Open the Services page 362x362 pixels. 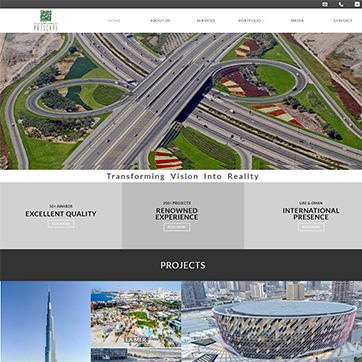click(206, 21)
